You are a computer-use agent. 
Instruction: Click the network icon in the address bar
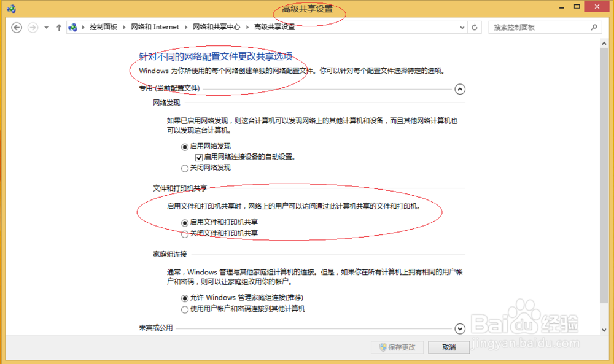click(x=72, y=27)
